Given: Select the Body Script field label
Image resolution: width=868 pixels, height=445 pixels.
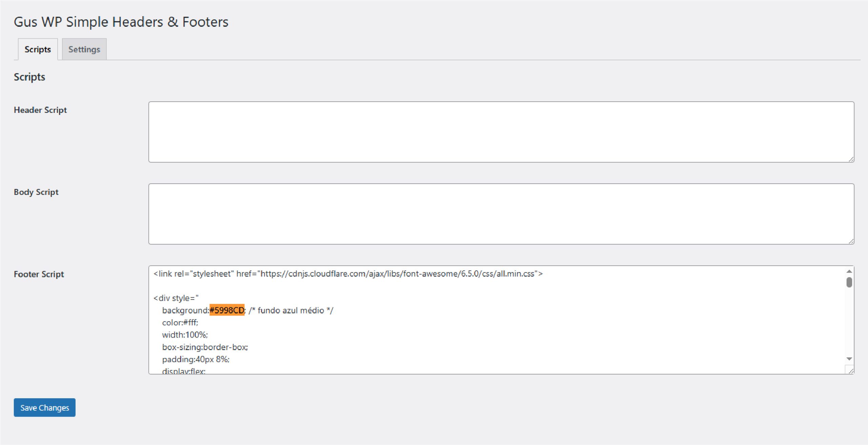Looking at the screenshot, I should tap(36, 192).
